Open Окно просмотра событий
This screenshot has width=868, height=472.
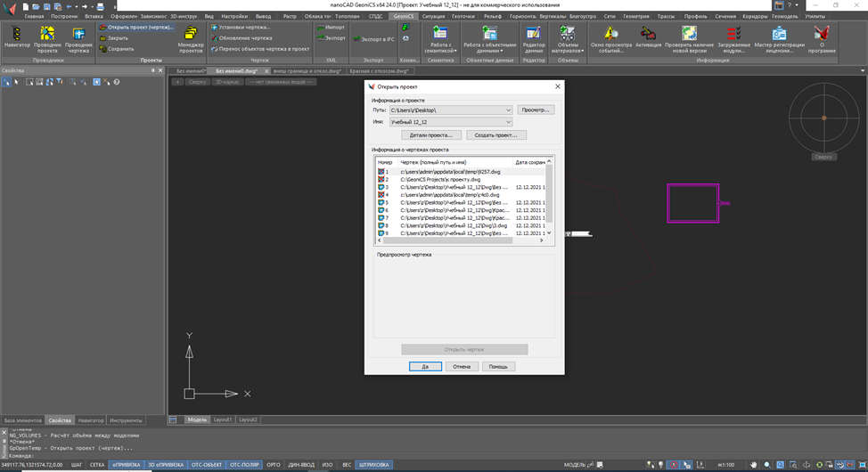tap(611, 38)
